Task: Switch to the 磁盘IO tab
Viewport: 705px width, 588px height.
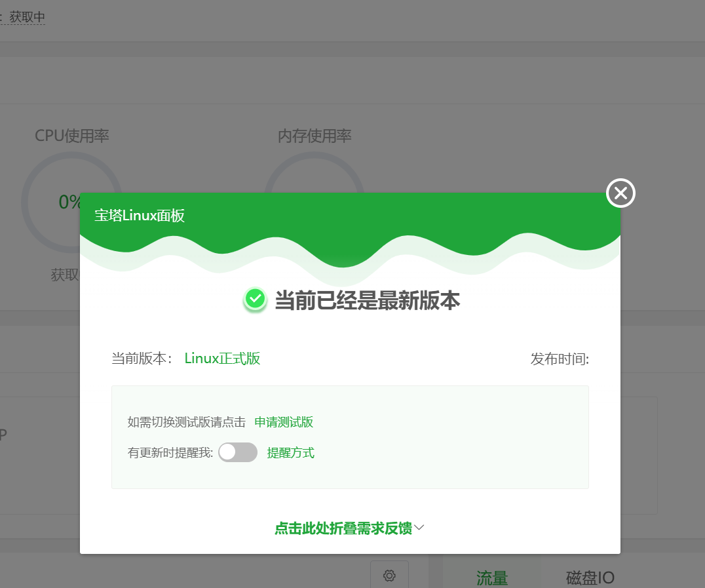Action: click(590, 578)
